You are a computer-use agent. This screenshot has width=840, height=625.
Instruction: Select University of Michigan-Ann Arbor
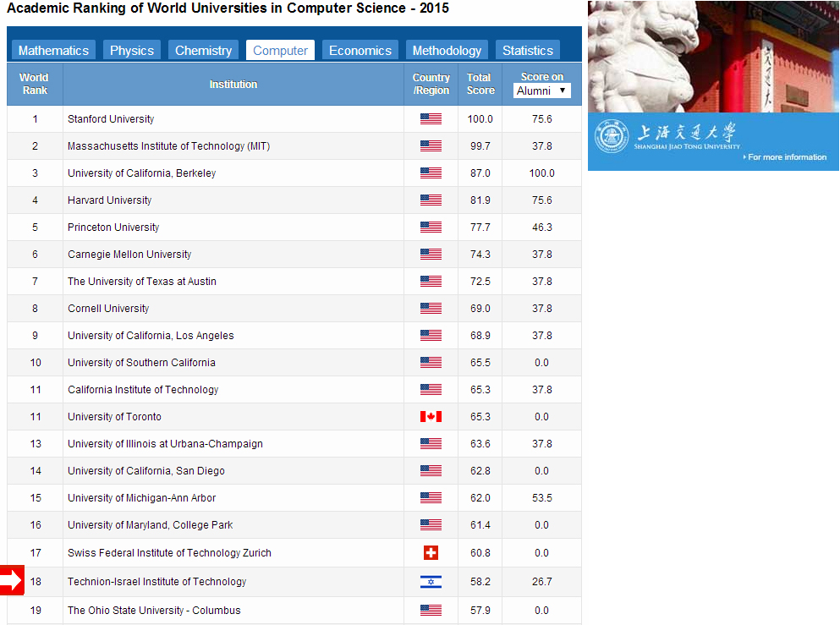click(x=141, y=497)
